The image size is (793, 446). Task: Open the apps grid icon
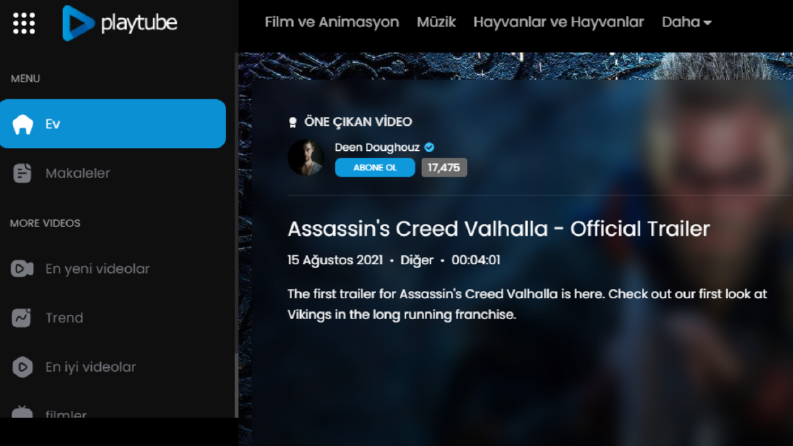tap(24, 23)
